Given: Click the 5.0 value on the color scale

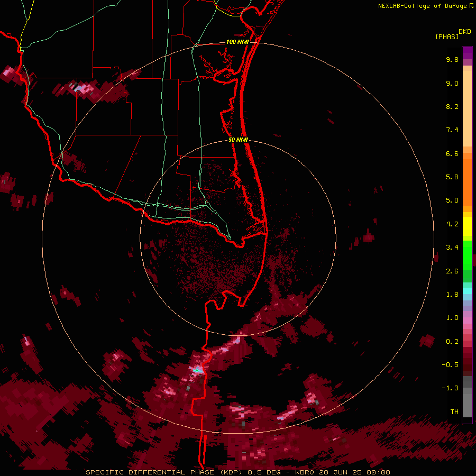Looking at the screenshot, I should pos(452,200).
